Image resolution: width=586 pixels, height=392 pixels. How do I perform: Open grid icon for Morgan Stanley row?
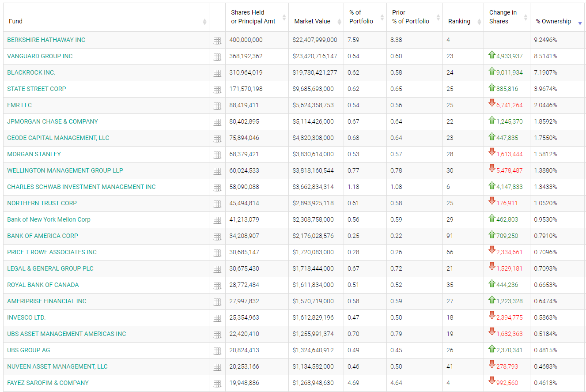tap(217, 155)
